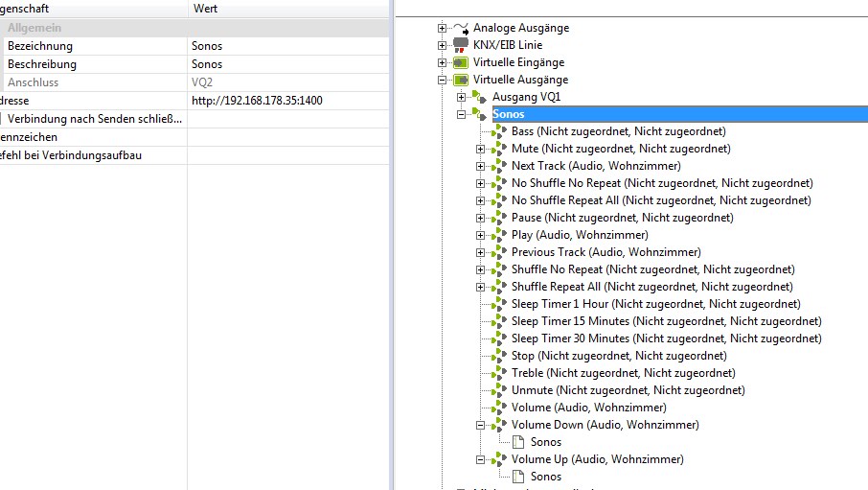This screenshot has height=490, width=868.
Task: Click the Bass command icon
Action: click(498, 131)
